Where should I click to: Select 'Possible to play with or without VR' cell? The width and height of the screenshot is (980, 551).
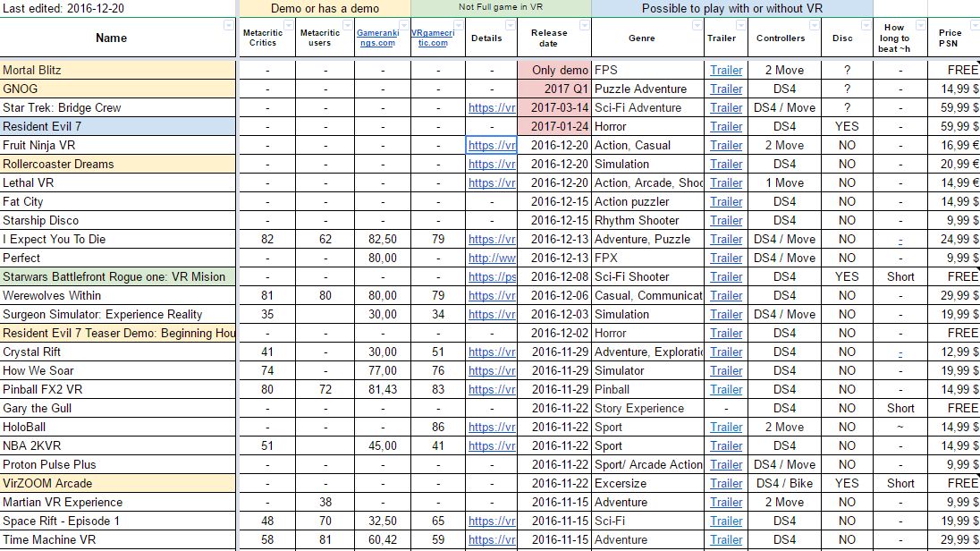coord(732,8)
